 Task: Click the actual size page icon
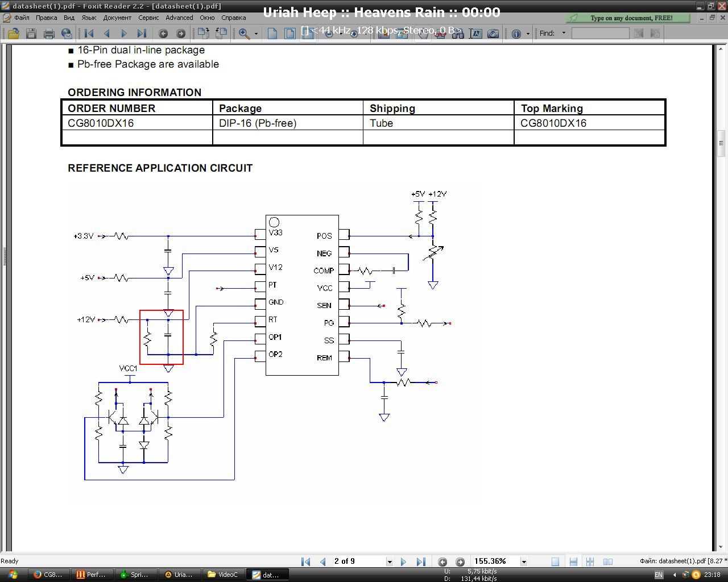tap(272, 34)
